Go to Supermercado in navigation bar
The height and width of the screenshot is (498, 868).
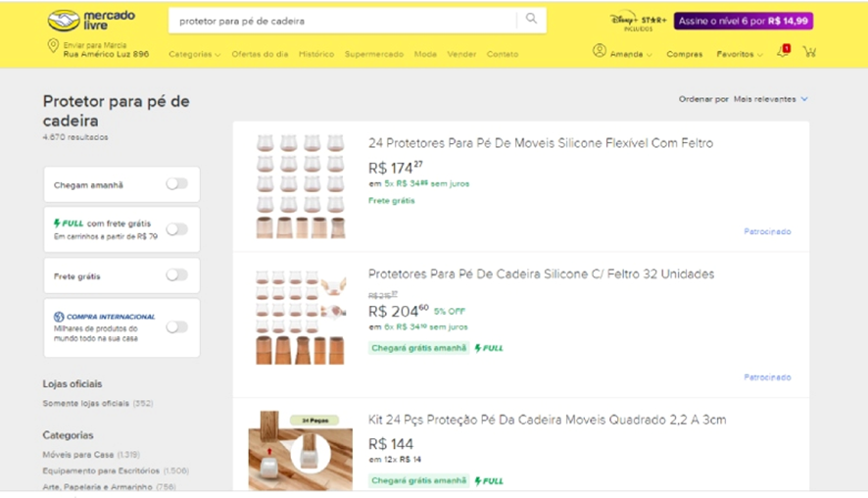373,55
